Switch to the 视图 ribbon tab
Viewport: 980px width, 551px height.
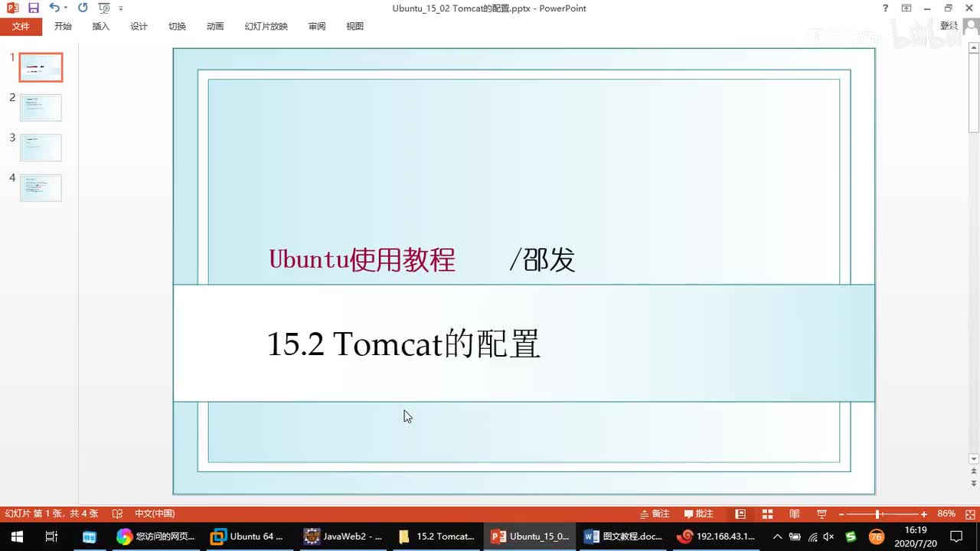click(354, 26)
